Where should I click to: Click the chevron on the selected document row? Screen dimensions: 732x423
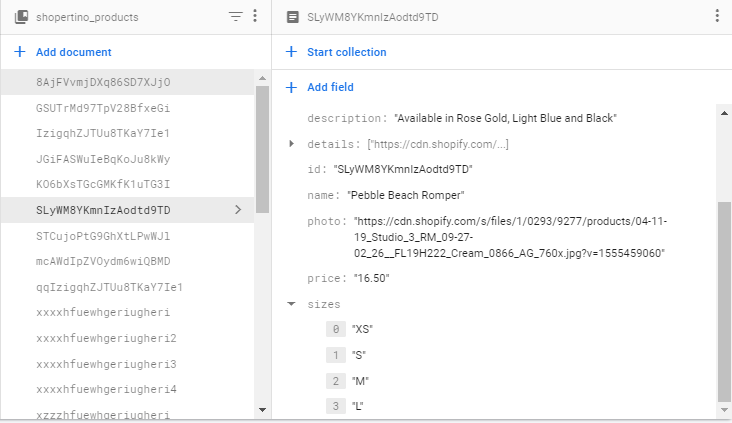click(237, 210)
